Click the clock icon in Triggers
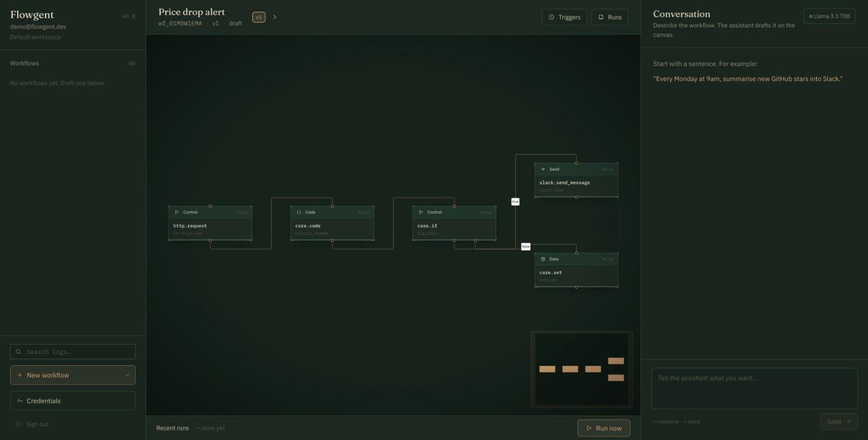Viewport: 868px width, 440px height. [x=552, y=17]
